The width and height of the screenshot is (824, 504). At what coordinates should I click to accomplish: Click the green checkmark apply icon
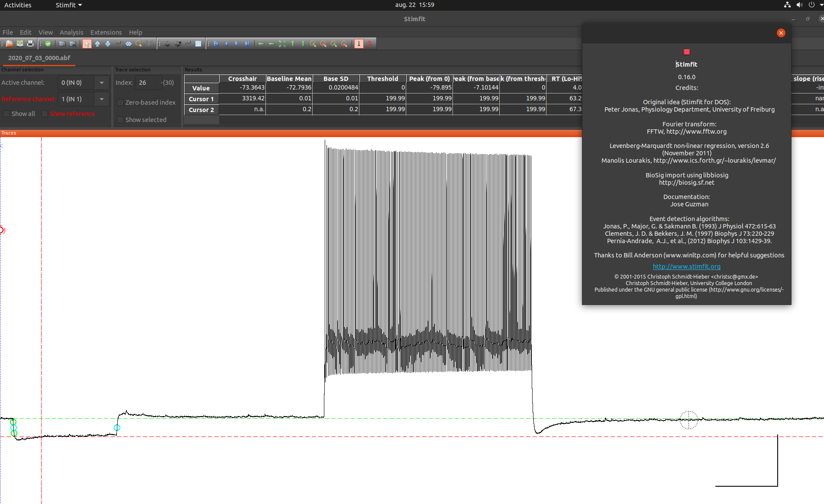(48, 43)
